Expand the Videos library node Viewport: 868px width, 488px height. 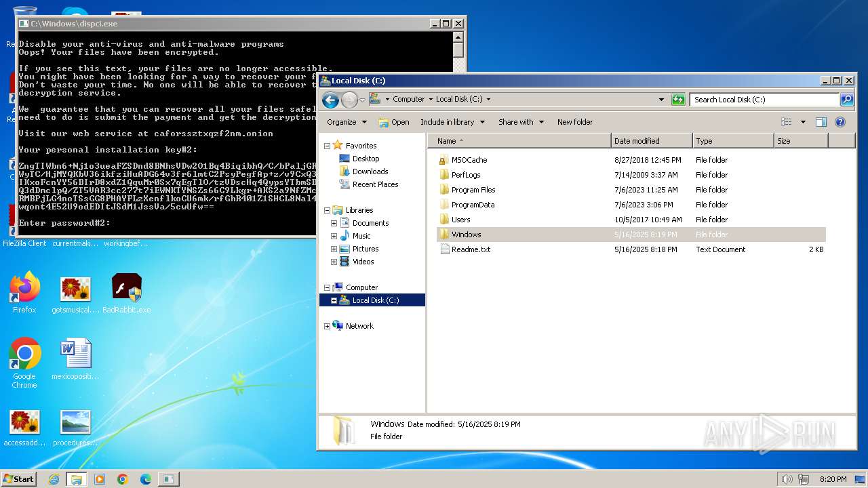[334, 262]
